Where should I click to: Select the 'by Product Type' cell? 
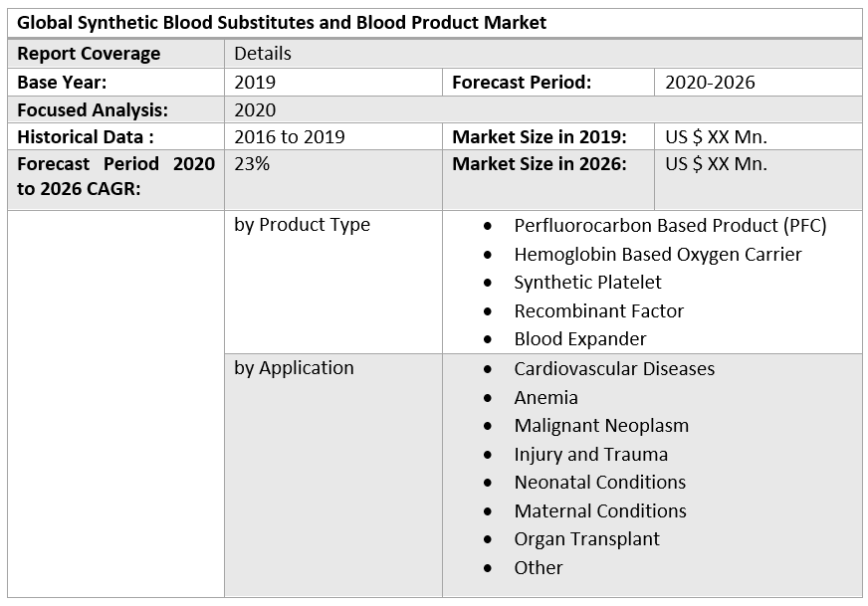[302, 225]
